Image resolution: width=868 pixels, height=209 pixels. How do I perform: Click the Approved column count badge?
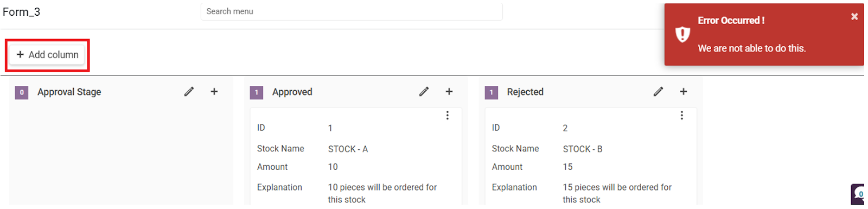[x=257, y=92]
